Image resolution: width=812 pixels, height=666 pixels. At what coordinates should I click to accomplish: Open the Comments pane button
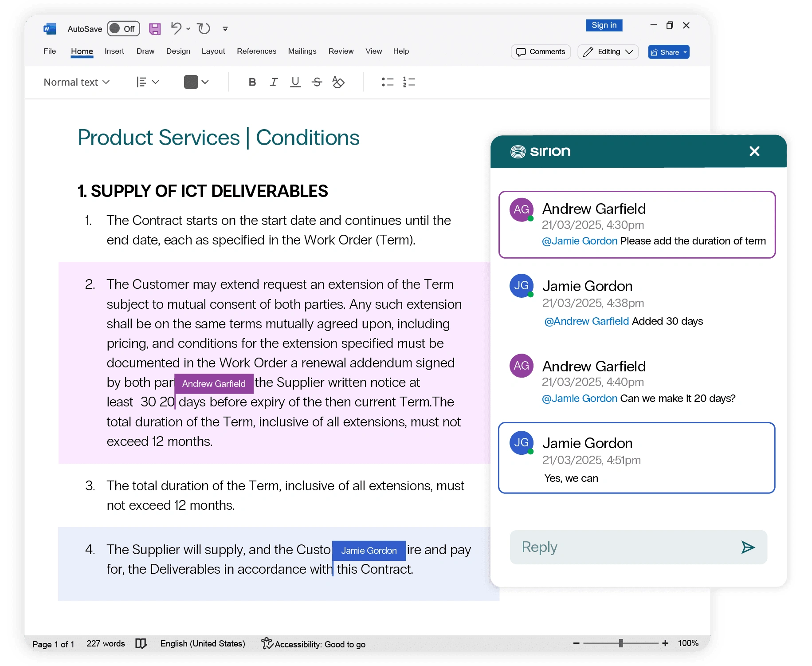click(541, 52)
